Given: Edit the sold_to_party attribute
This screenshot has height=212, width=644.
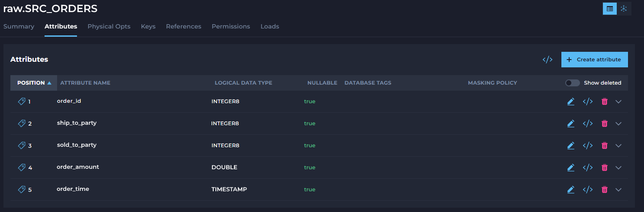Looking at the screenshot, I should tap(571, 146).
